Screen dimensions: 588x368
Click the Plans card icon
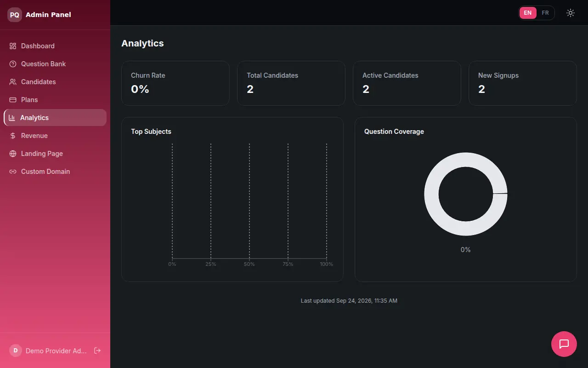(x=13, y=100)
